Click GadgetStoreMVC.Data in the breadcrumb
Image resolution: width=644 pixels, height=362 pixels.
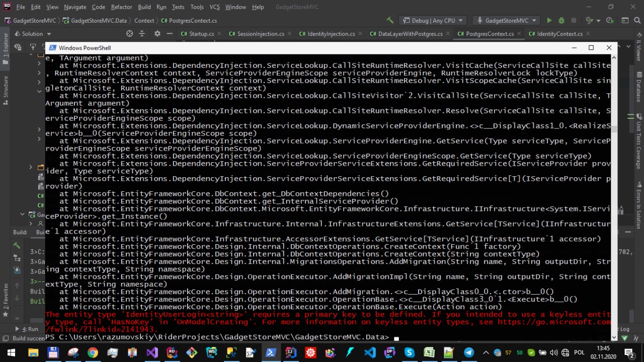click(x=95, y=21)
